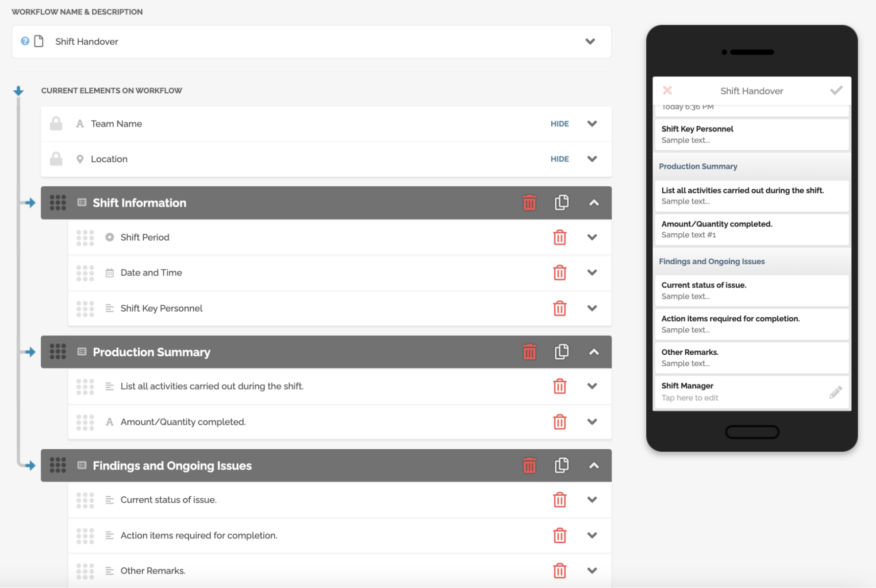Delete the Other Remarks field
Viewport: 876px width, 588px height.
coord(560,570)
